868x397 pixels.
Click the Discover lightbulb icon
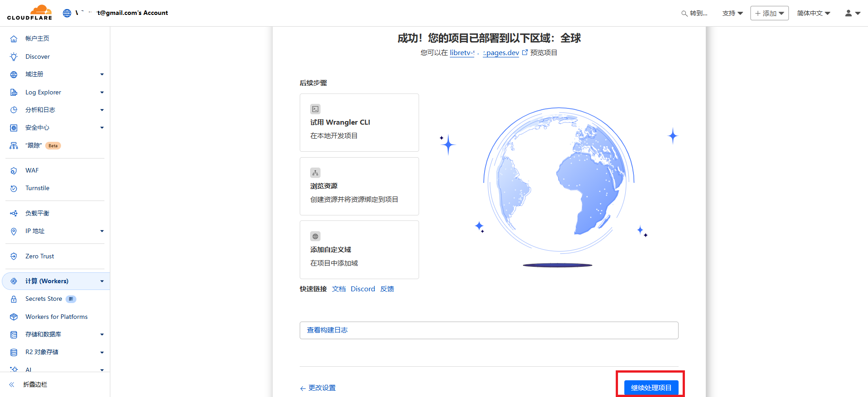coord(14,56)
